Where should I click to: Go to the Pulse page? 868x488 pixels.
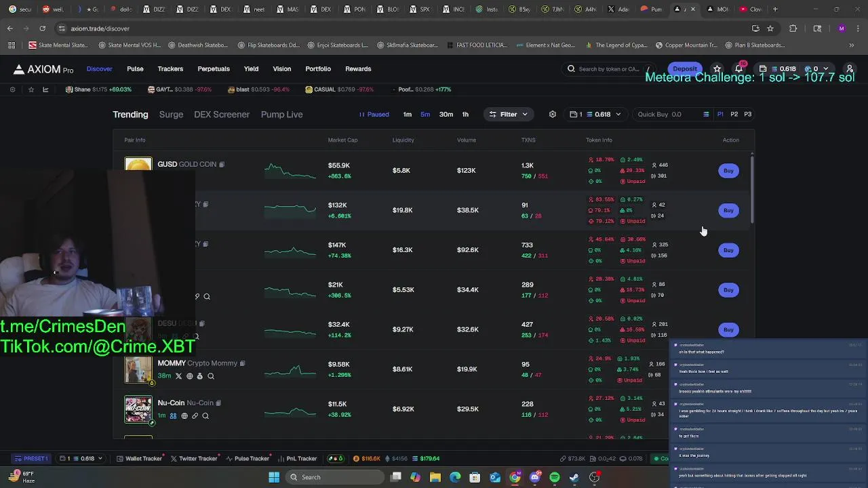tap(135, 68)
